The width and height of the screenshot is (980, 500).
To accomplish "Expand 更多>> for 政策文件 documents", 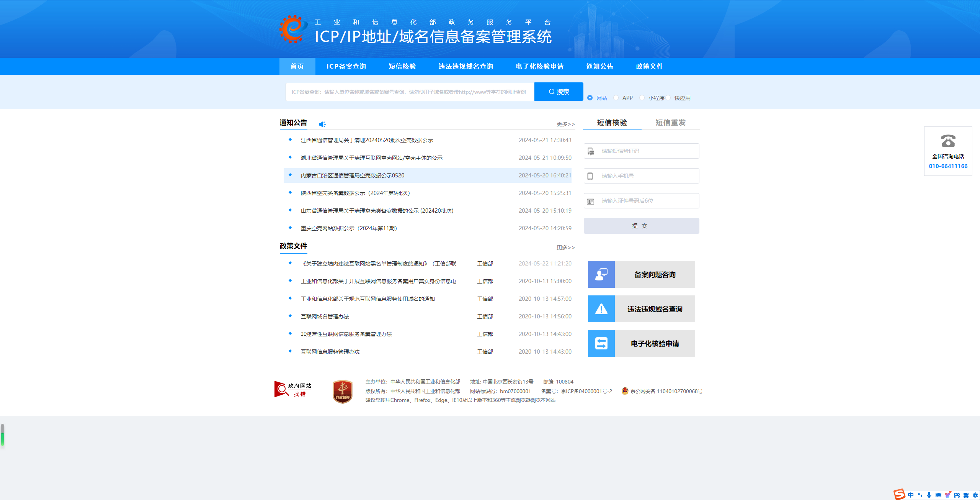I will (x=565, y=248).
